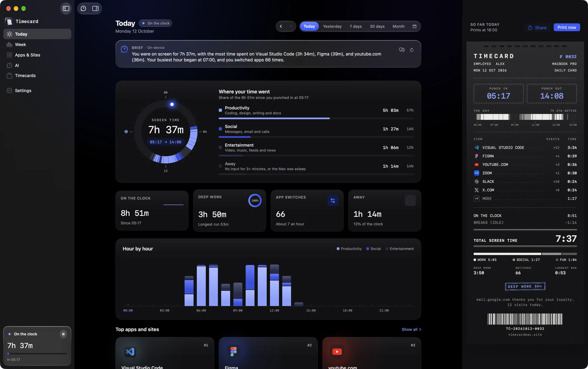The image size is (588, 369).
Task: Click the App Switches arrows icon
Action: point(333,201)
